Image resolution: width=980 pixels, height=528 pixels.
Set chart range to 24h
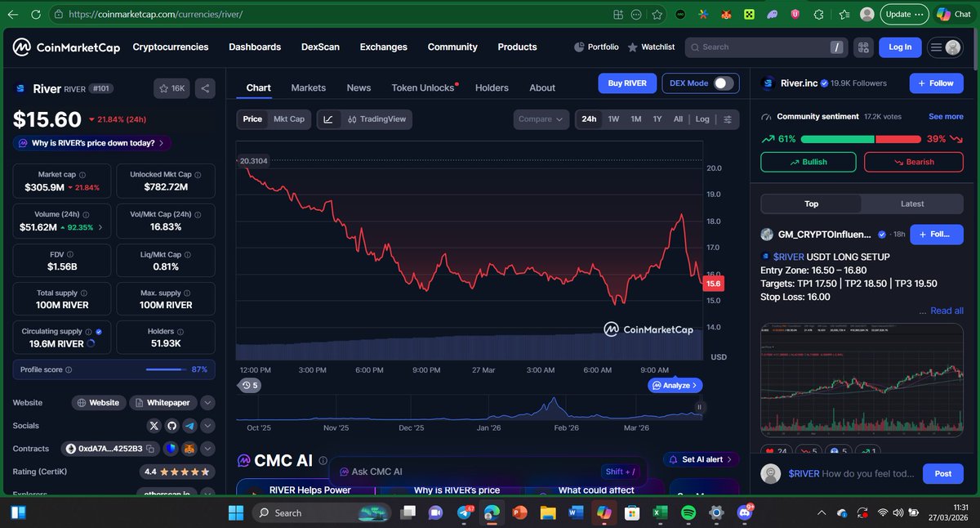click(589, 119)
